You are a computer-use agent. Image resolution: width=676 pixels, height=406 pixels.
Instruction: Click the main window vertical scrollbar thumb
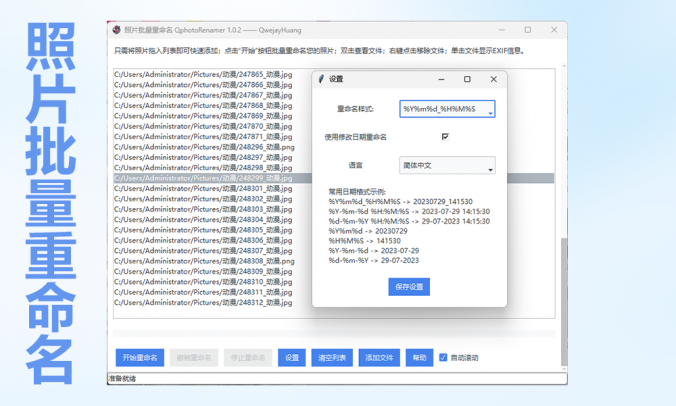pos(564,301)
